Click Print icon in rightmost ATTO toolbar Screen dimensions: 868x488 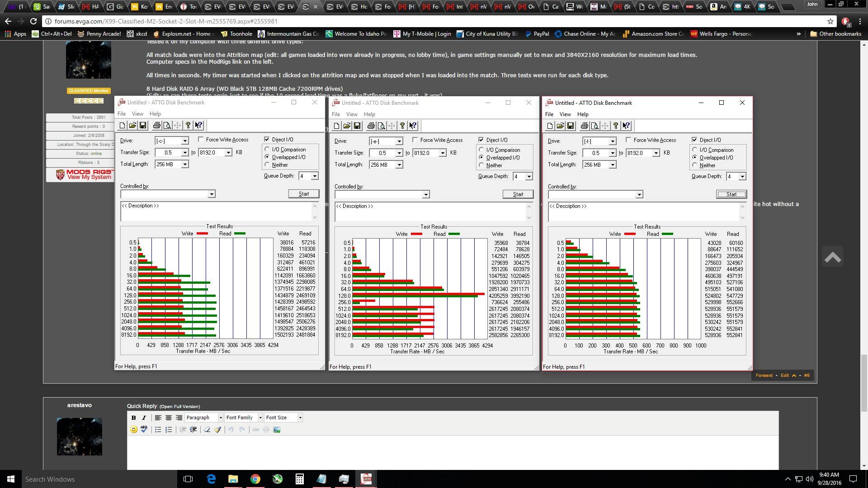pos(584,126)
